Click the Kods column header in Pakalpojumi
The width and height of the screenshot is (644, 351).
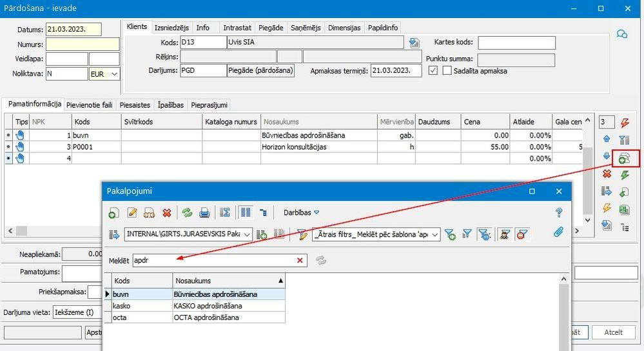pyautogui.click(x=142, y=281)
